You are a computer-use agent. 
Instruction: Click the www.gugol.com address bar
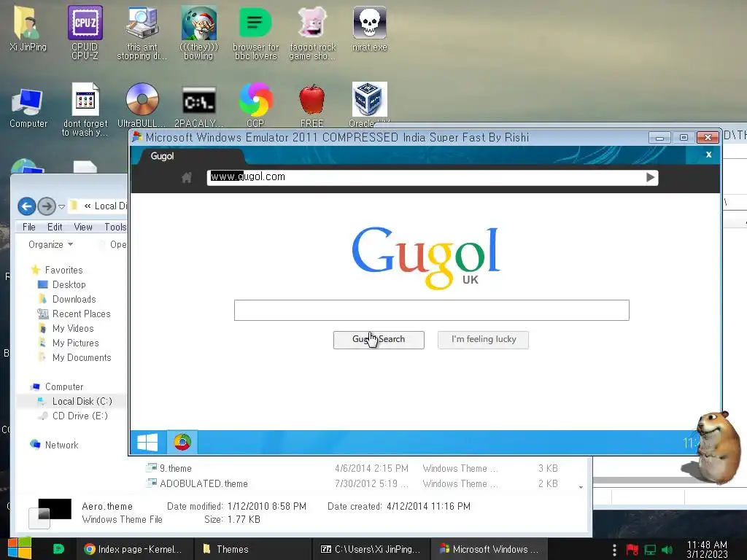coord(426,177)
